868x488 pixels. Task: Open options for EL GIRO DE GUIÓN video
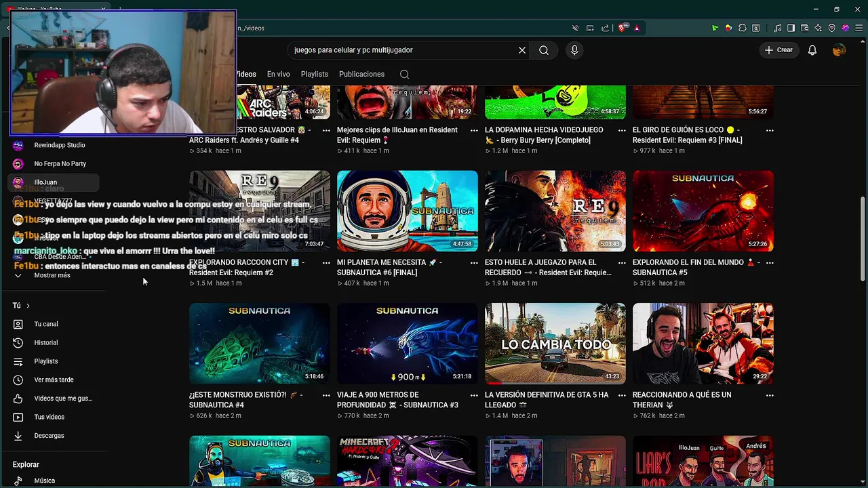[770, 130]
